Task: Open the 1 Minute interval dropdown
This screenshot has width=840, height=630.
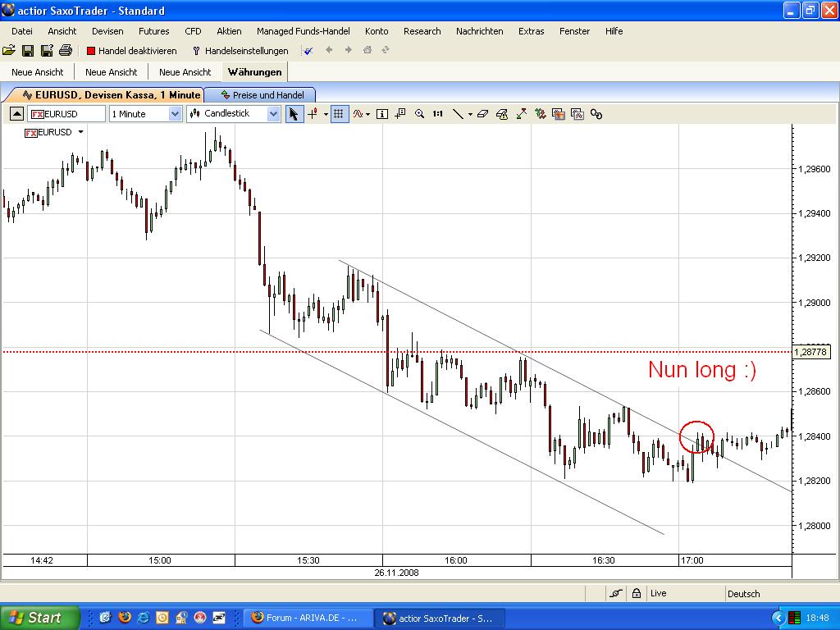Action: [x=176, y=113]
